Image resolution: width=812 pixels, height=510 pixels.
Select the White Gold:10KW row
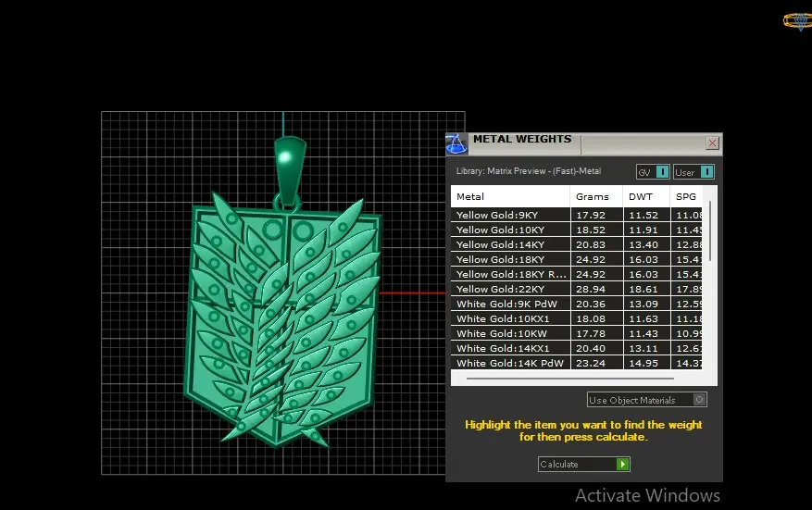click(577, 333)
